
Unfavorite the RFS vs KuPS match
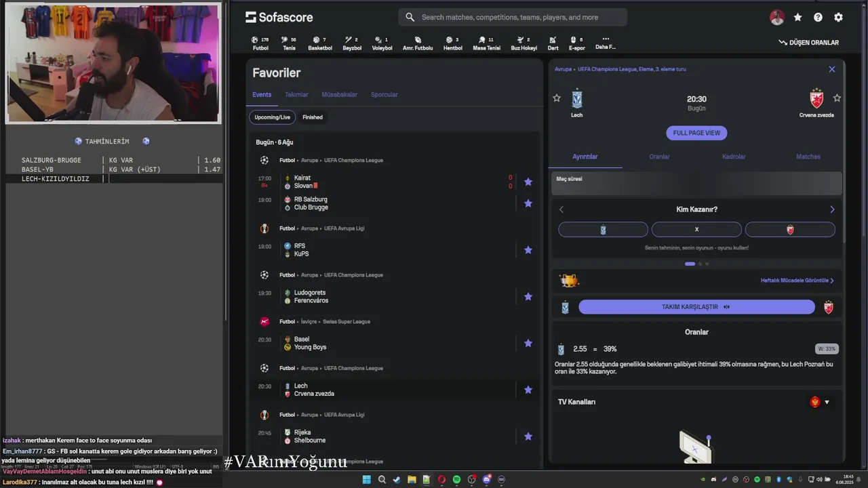pos(528,250)
